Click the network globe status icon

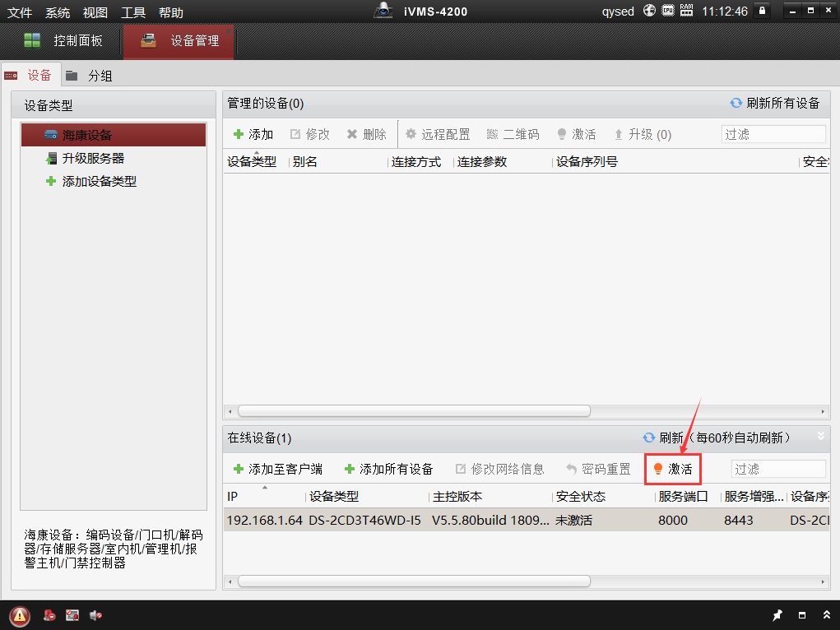649,12
